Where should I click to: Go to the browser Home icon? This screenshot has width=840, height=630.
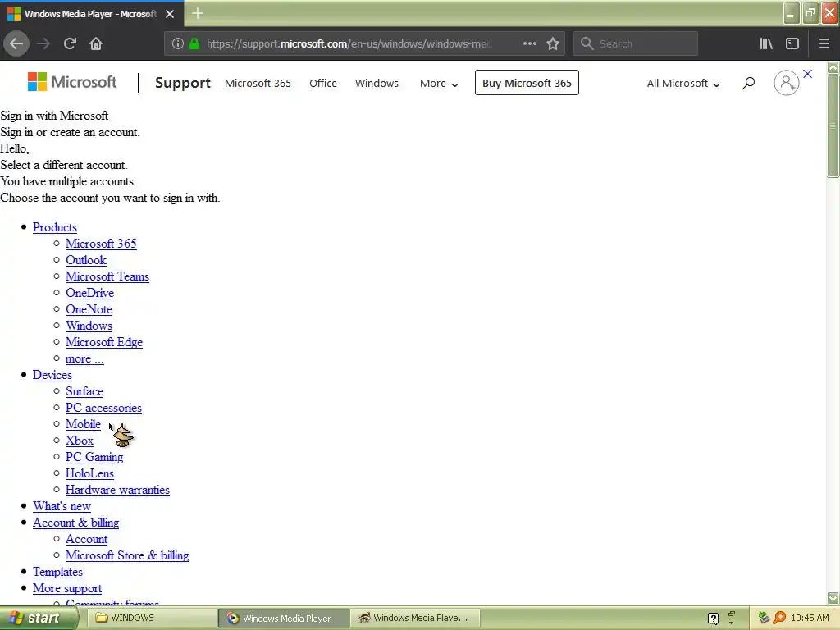pyautogui.click(x=96, y=43)
